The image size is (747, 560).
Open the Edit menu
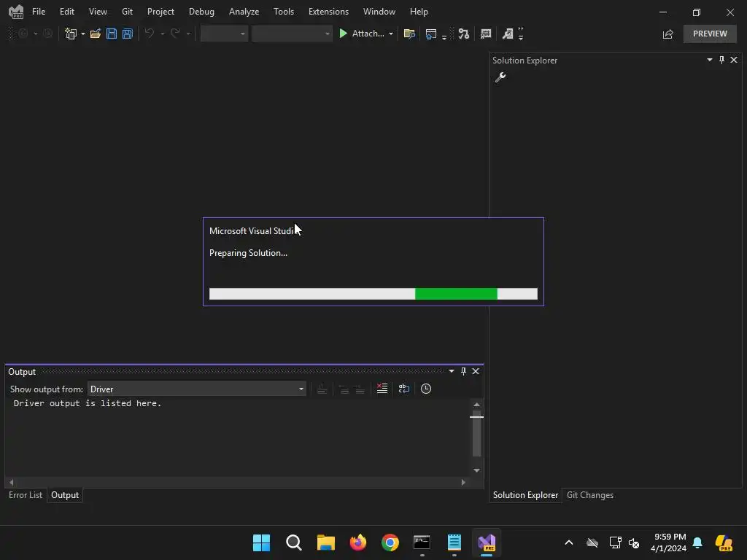pos(66,12)
